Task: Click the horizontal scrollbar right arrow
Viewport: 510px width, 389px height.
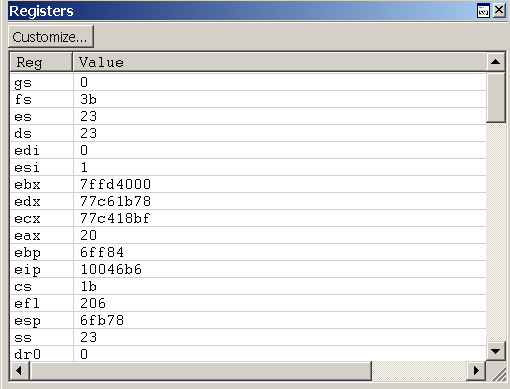Action: pos(476,370)
